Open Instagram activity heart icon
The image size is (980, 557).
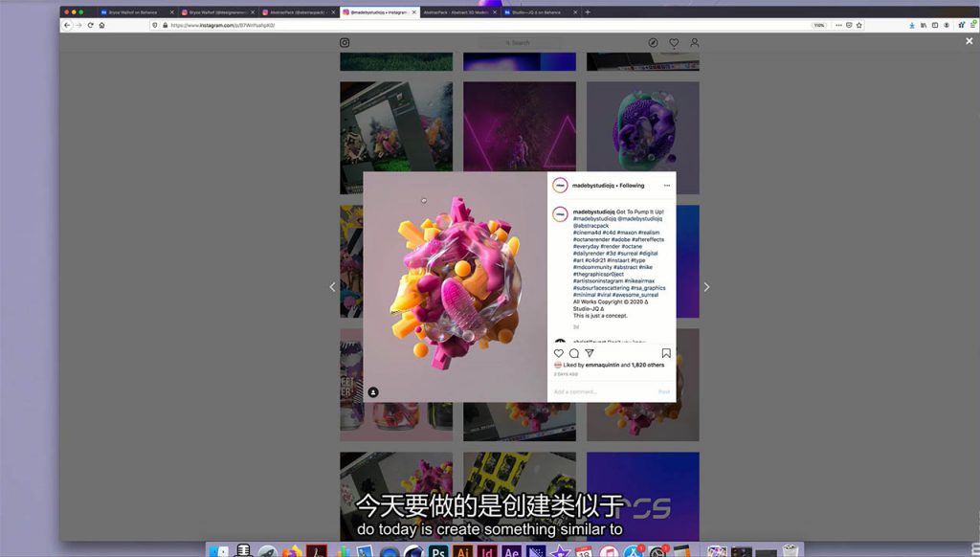pos(674,42)
